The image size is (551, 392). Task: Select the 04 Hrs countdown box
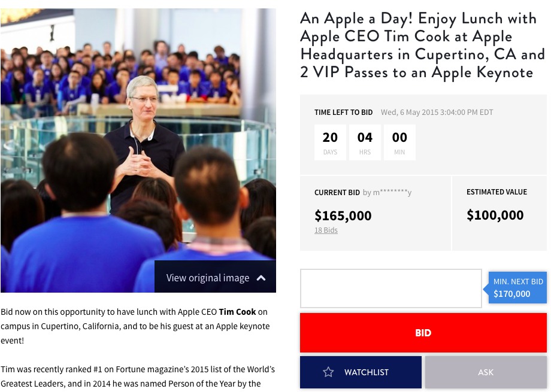pyautogui.click(x=365, y=142)
